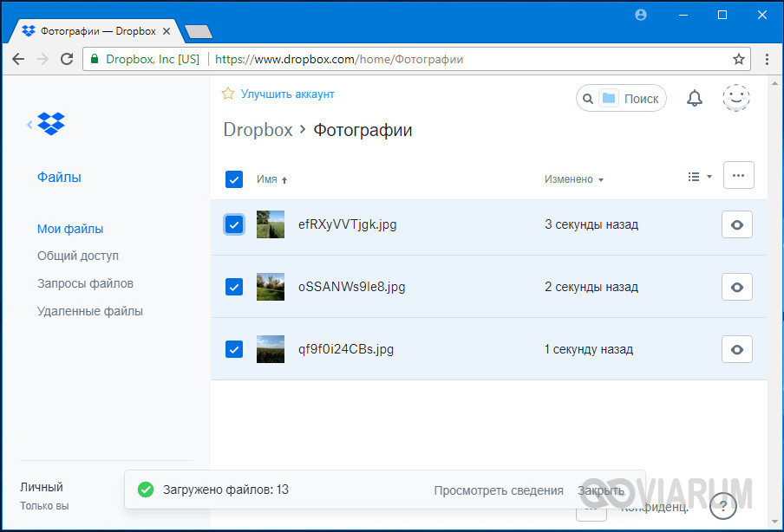
Task: Go to Общий доступ in sidebar
Action: pos(78,256)
